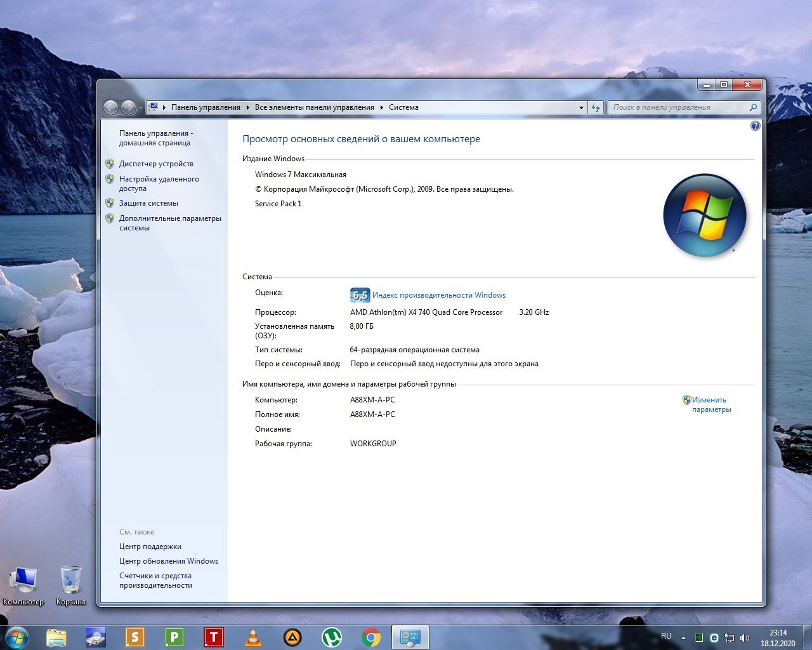
Task: Click the search magnifier icon
Action: coord(753,107)
